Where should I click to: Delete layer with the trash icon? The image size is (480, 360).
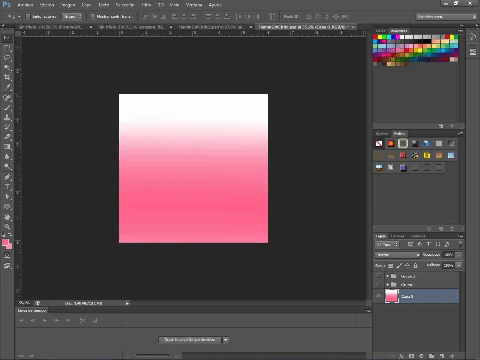tap(452, 356)
